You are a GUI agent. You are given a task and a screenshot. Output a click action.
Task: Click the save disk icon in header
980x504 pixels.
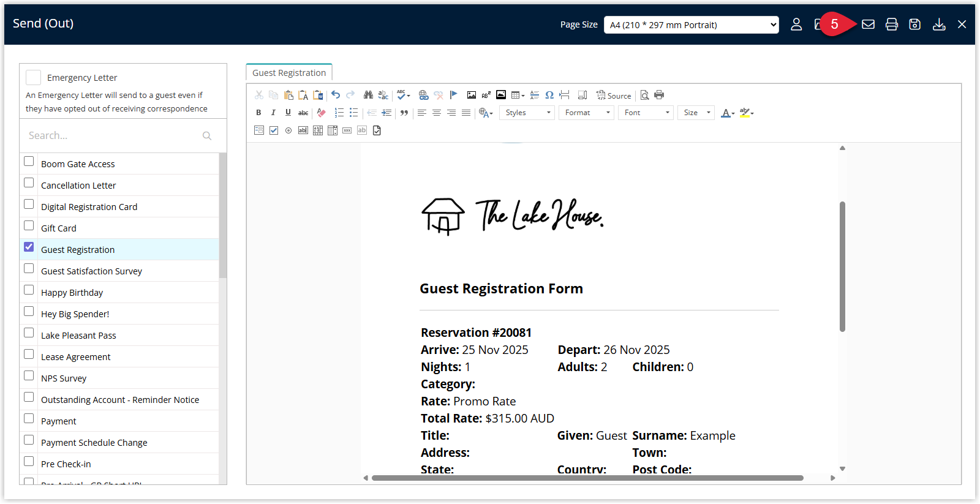(915, 24)
